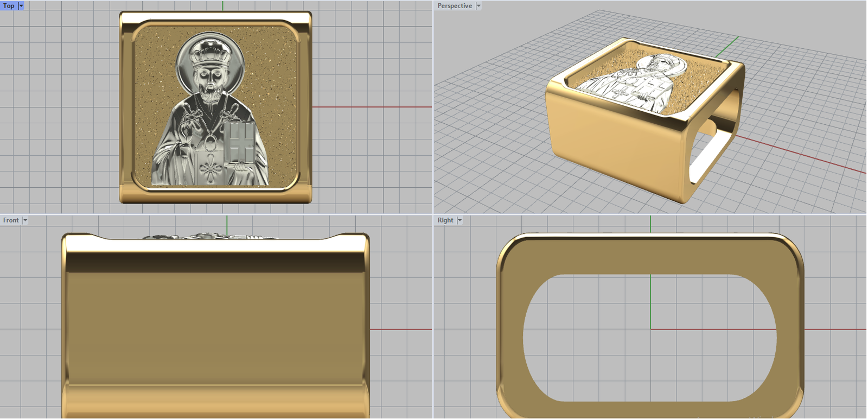Click the Top viewport title label
This screenshot has height=419, width=868.
click(9, 6)
